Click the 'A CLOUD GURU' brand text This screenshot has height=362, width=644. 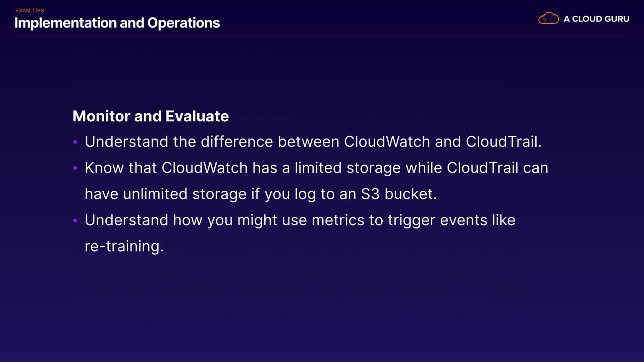point(596,19)
